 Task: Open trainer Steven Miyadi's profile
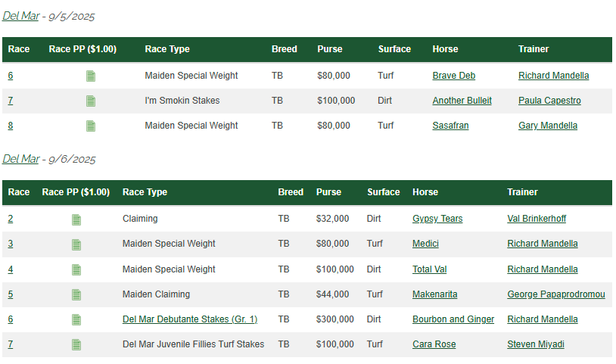(535, 344)
